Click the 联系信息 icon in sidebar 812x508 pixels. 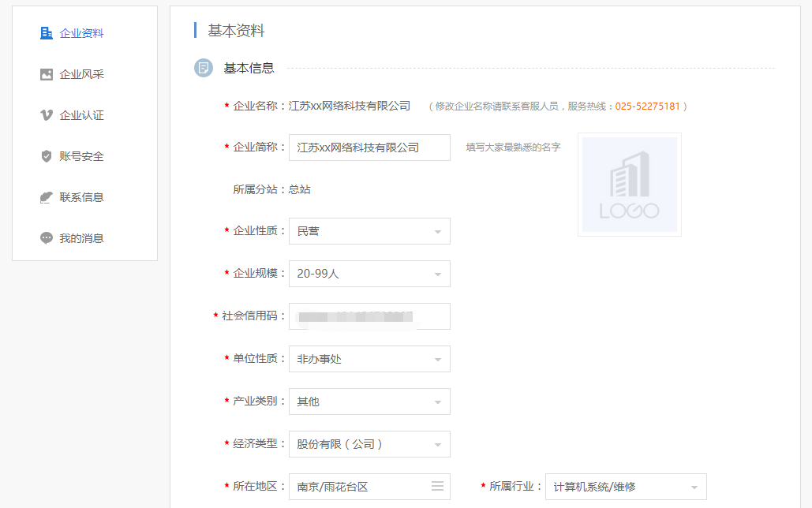[x=47, y=197]
